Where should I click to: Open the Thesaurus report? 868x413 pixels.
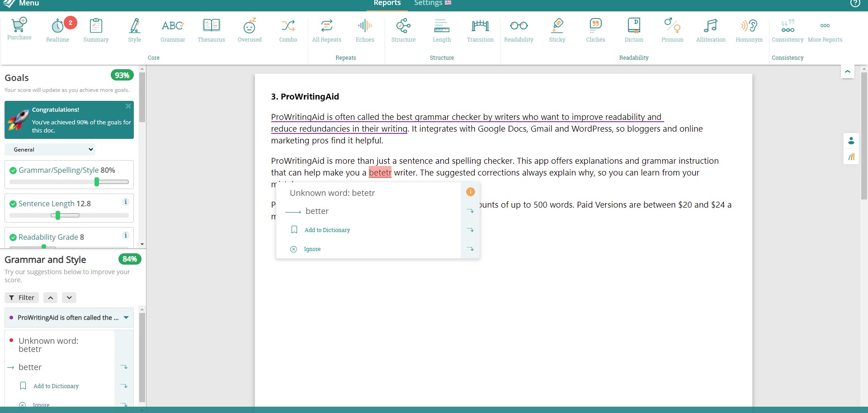tap(211, 30)
